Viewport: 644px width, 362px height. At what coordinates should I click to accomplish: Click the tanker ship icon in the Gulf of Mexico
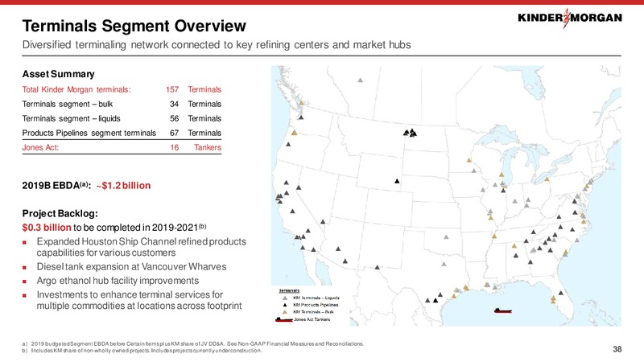(502, 311)
